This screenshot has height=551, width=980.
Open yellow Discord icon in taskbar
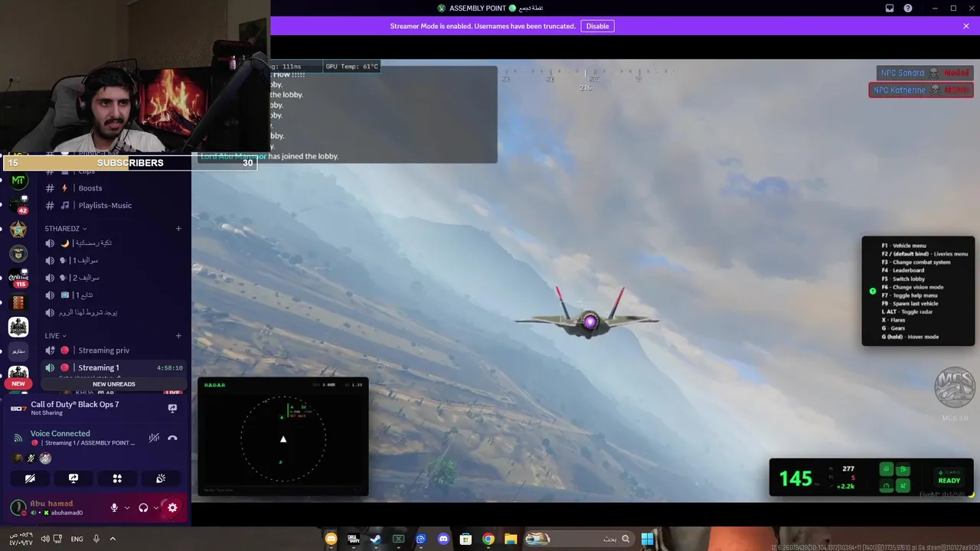(331, 539)
